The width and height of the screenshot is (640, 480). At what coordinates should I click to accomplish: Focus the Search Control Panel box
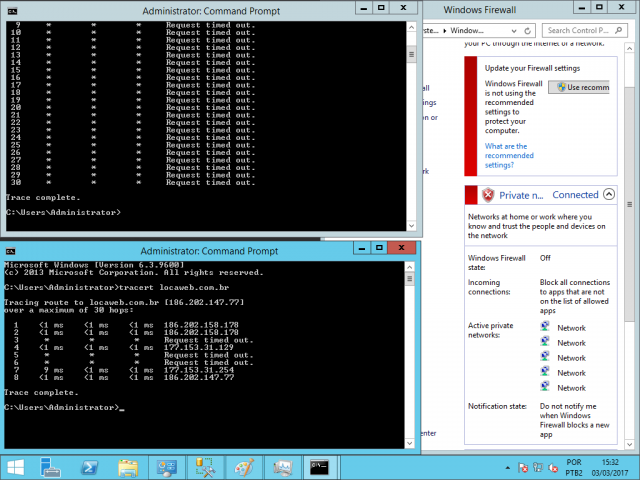click(x=584, y=31)
